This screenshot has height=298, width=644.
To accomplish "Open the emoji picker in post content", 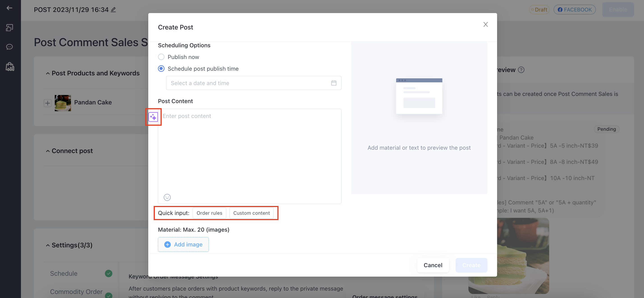I will [x=167, y=197].
